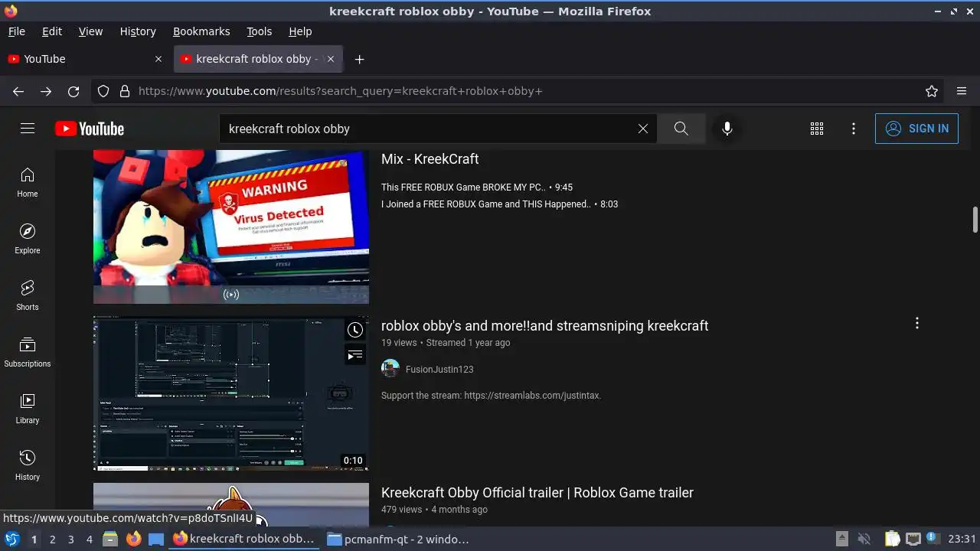Open Mix - KreekCraft title link

[430, 159]
